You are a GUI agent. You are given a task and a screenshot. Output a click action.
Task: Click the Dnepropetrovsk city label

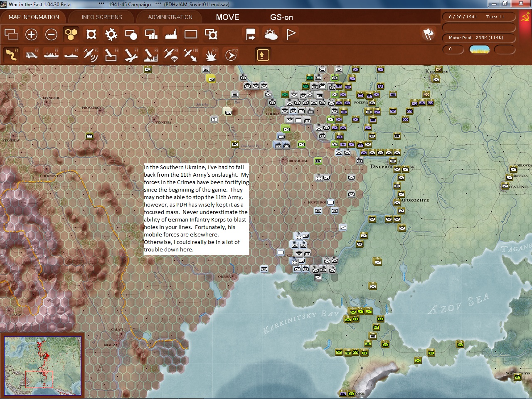coord(392,167)
